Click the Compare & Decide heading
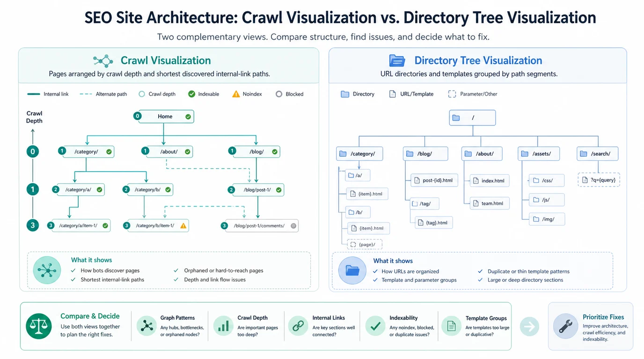The width and height of the screenshot is (644, 359). tap(90, 316)
